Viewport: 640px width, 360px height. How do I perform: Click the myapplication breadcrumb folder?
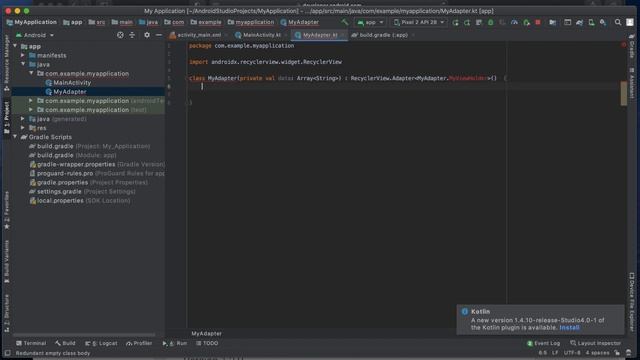pyautogui.click(x=251, y=22)
